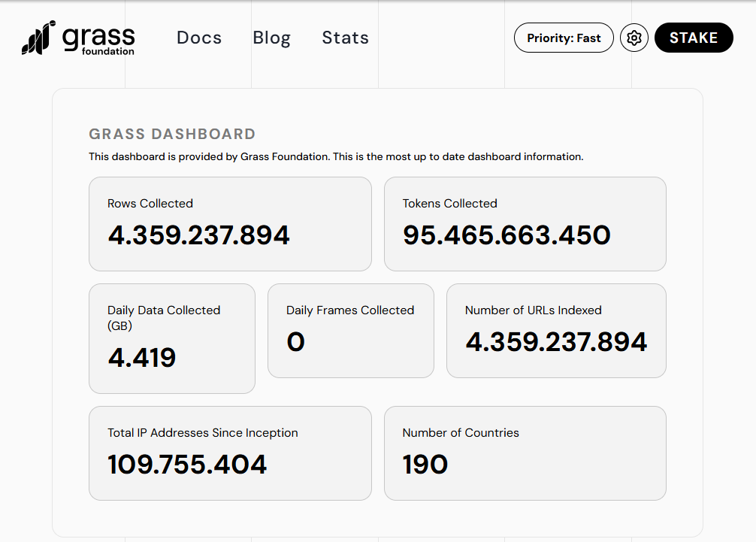Open the Stats page
Viewport: 756px width, 542px height.
[345, 38]
